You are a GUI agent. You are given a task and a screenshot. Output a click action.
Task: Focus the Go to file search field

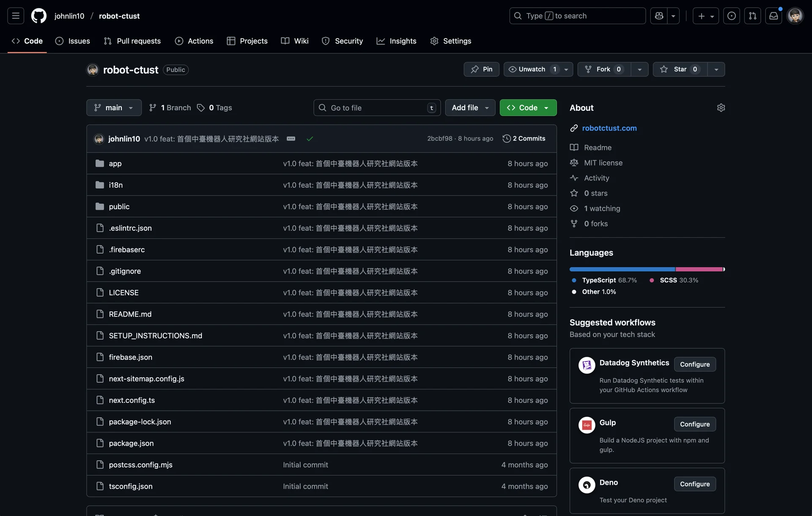[377, 108]
